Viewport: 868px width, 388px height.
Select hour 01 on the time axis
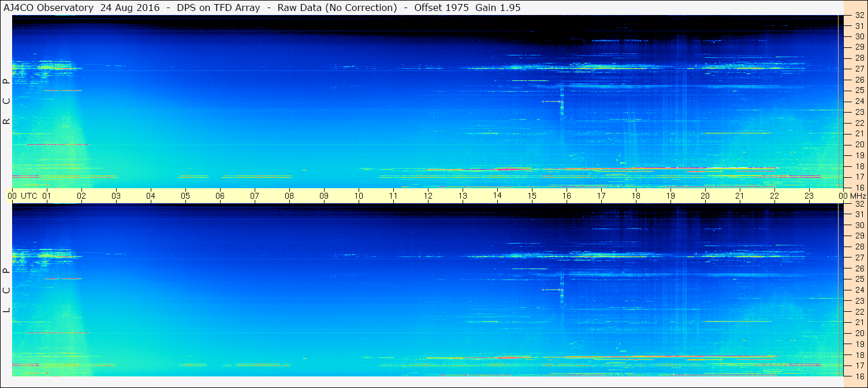point(47,196)
